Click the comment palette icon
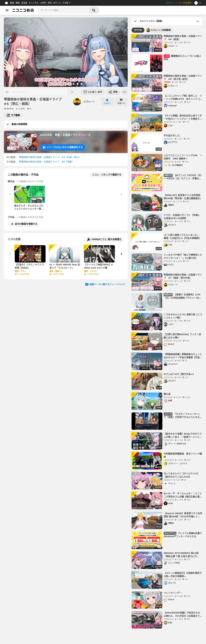This screenshot has height=644, width=206. (x=7, y=92)
